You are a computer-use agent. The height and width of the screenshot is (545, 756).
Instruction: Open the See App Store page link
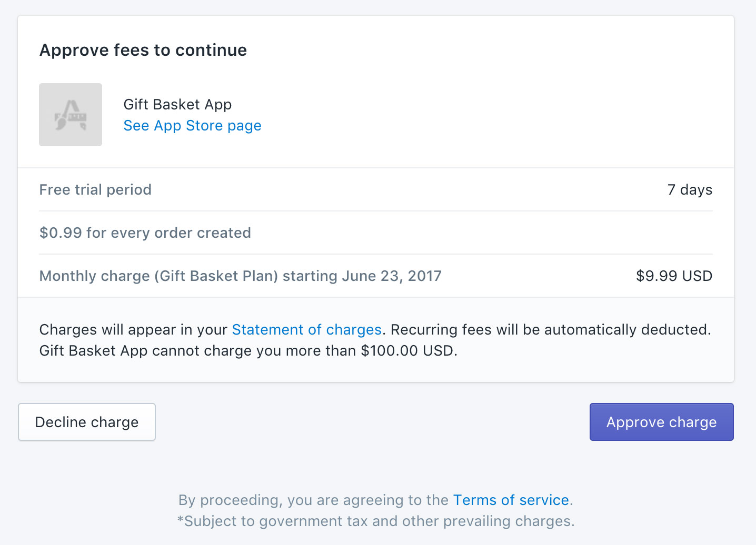[192, 126]
